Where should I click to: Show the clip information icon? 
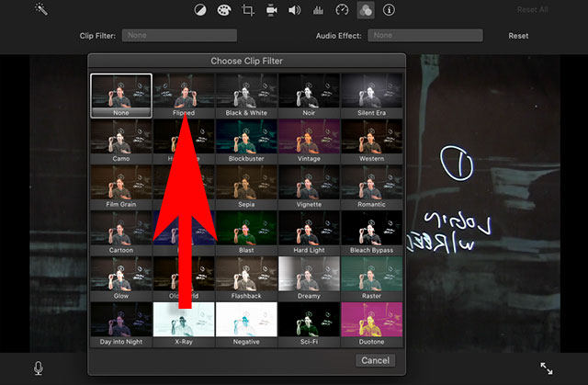click(390, 10)
